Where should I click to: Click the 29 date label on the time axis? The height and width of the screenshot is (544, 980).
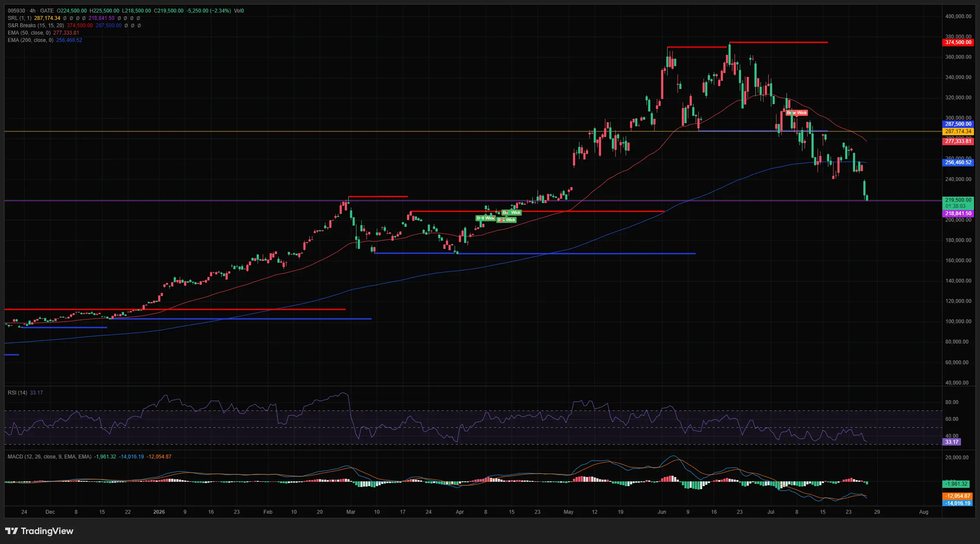pos(877,512)
